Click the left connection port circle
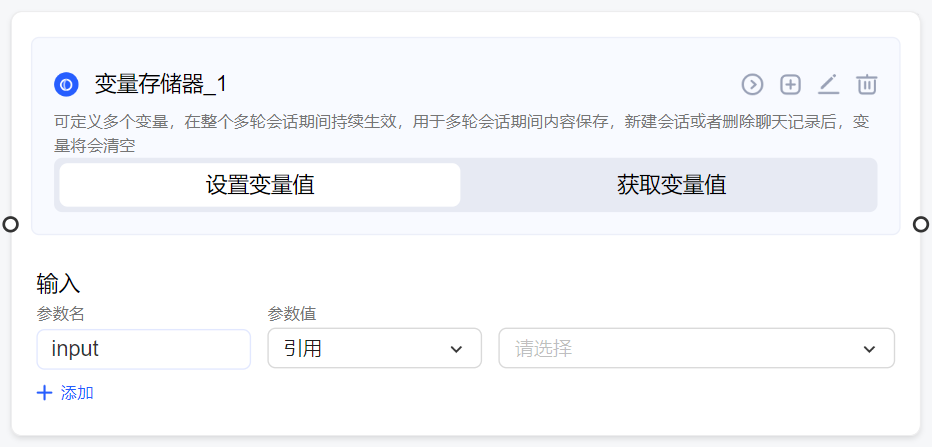The height and width of the screenshot is (447, 932). click(x=11, y=224)
